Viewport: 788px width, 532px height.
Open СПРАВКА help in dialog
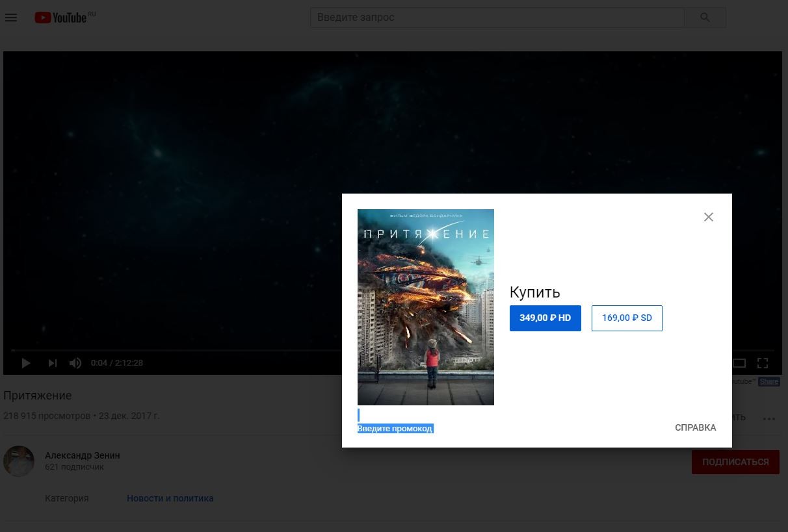(x=695, y=427)
